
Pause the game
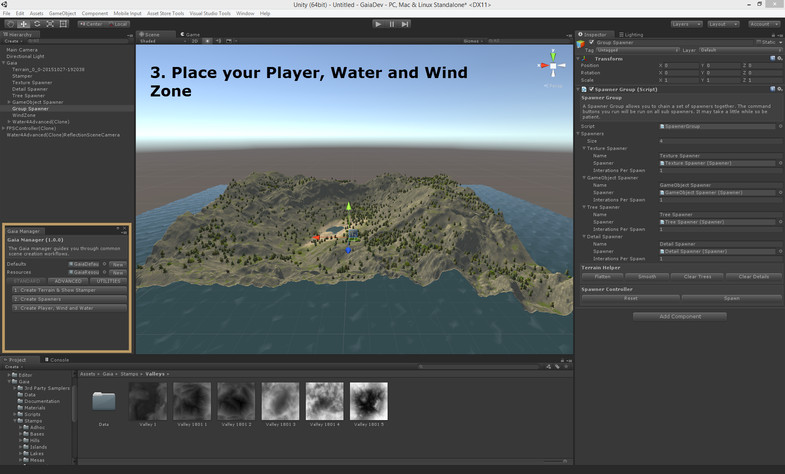pyautogui.click(x=392, y=24)
